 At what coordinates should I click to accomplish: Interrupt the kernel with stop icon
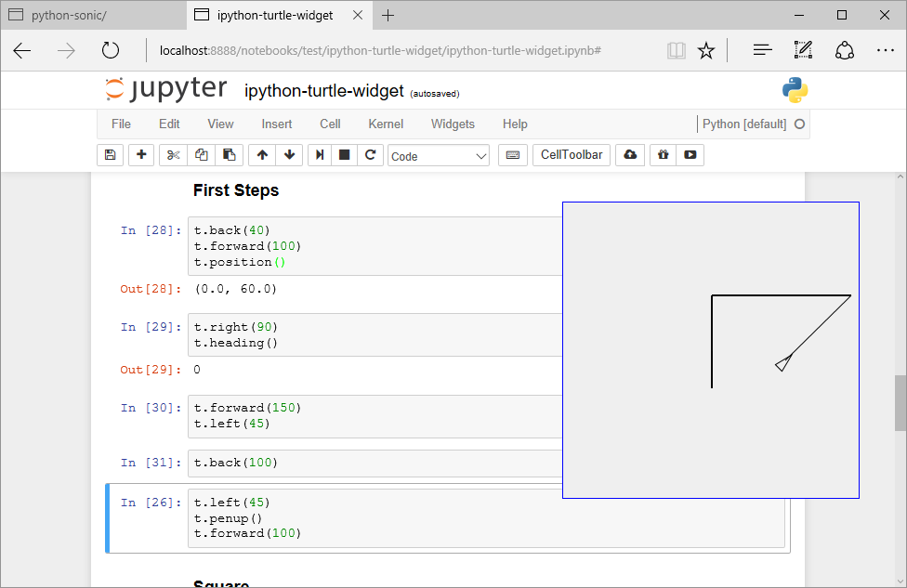tap(344, 155)
